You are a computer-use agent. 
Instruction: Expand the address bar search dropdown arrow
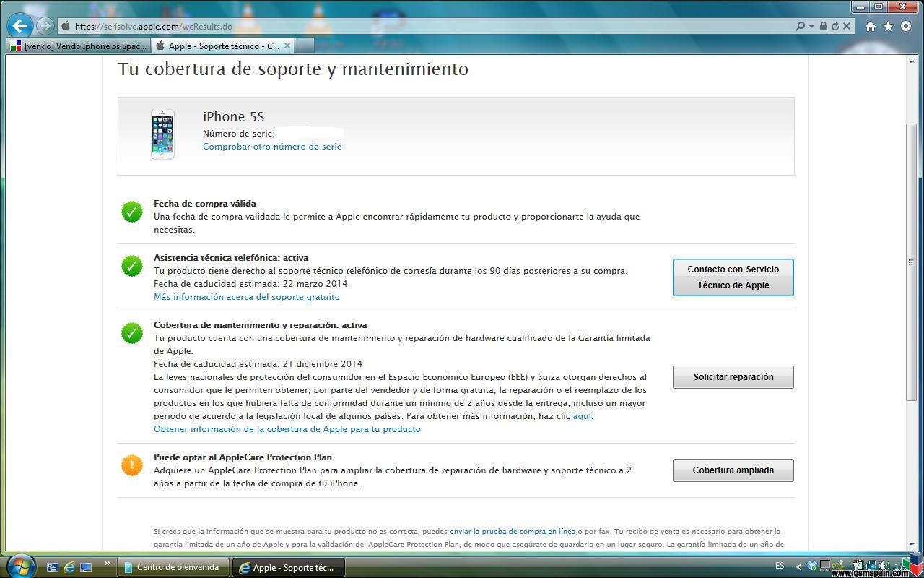coord(811,26)
